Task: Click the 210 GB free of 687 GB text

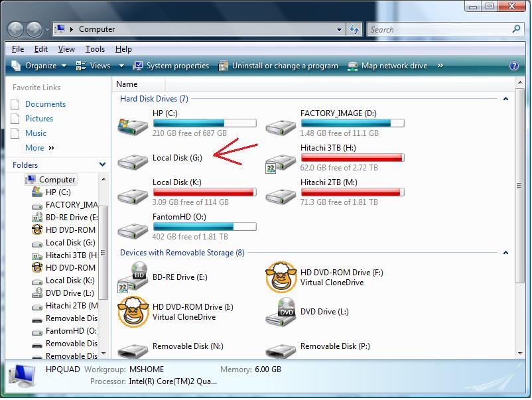Action: coord(189,133)
